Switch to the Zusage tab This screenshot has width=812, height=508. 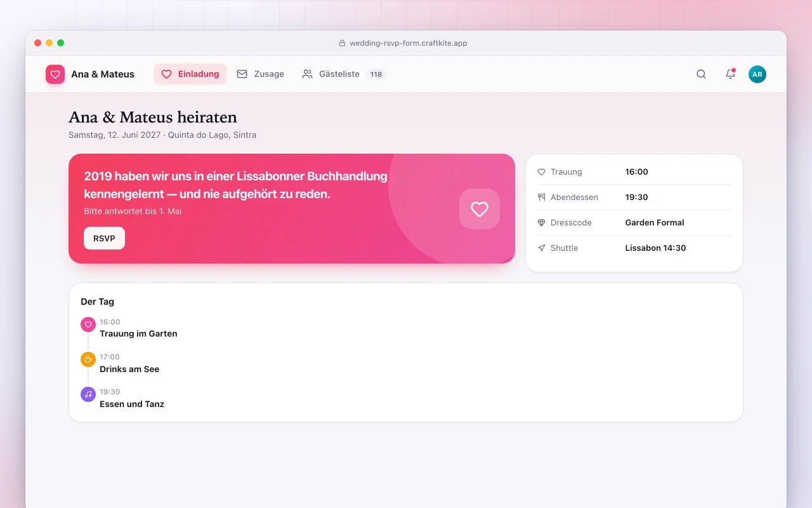[x=260, y=74]
